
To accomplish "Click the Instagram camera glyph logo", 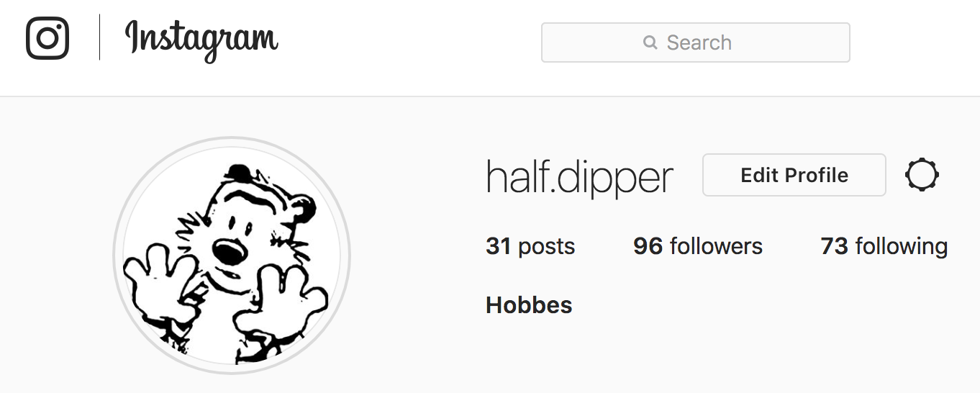I will (x=47, y=37).
